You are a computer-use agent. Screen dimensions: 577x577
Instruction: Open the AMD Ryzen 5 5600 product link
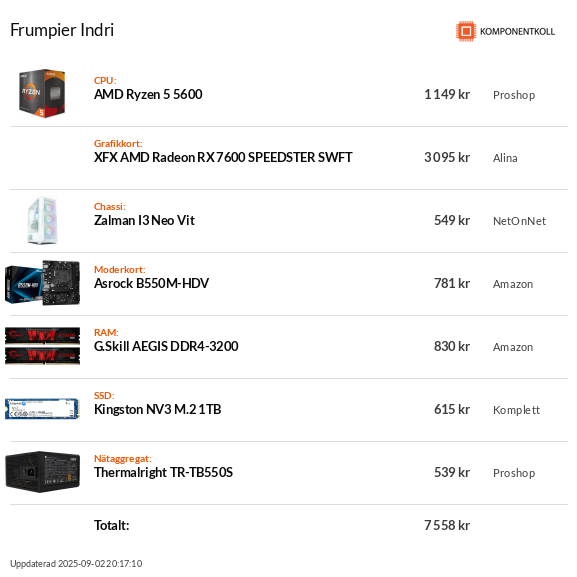pyautogui.click(x=148, y=95)
